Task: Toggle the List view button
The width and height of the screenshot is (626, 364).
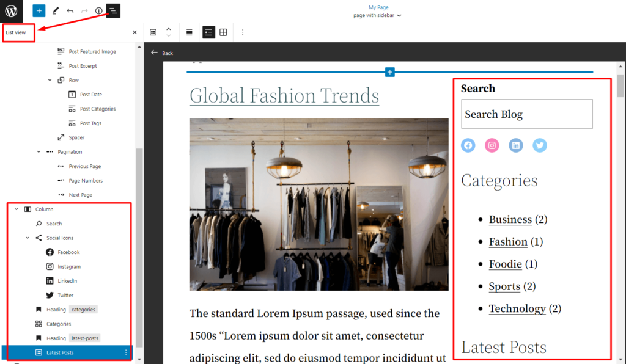Action: coord(113,11)
